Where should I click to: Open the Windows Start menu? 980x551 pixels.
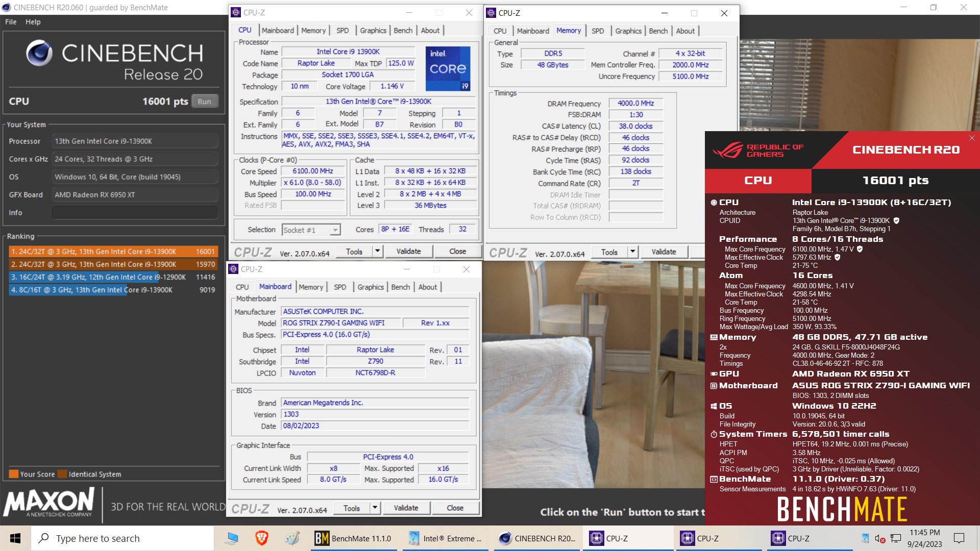tap(15, 538)
